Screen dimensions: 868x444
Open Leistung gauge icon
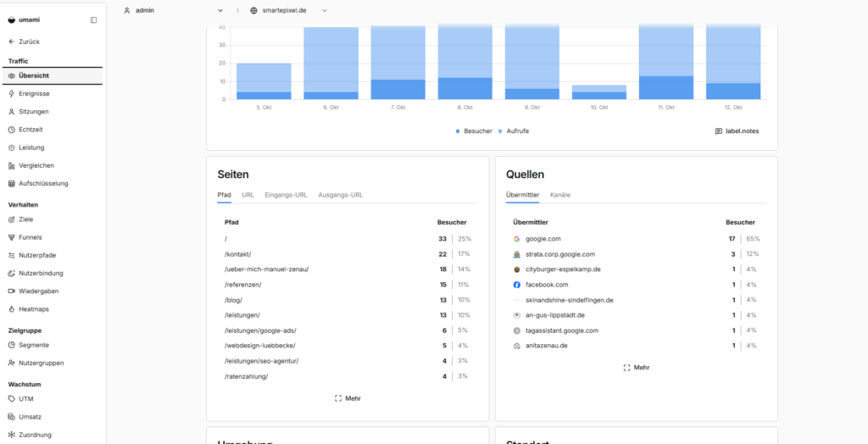(12, 147)
